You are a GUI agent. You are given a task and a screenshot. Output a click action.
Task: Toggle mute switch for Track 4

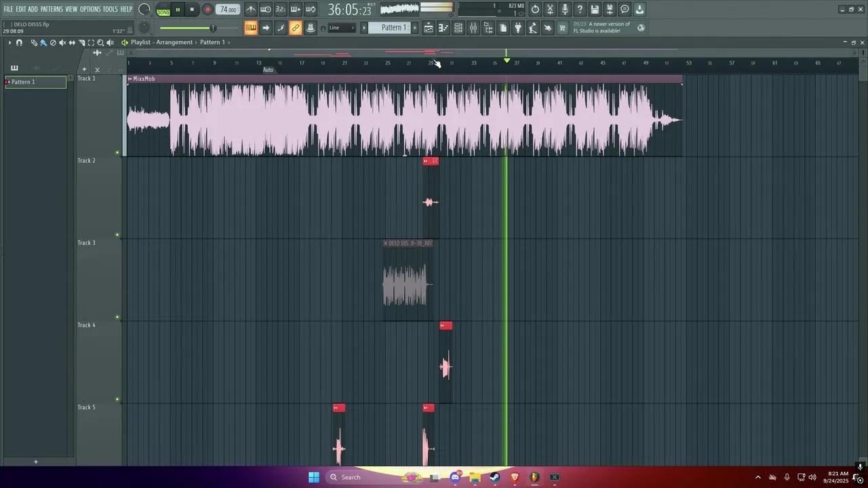(117, 399)
